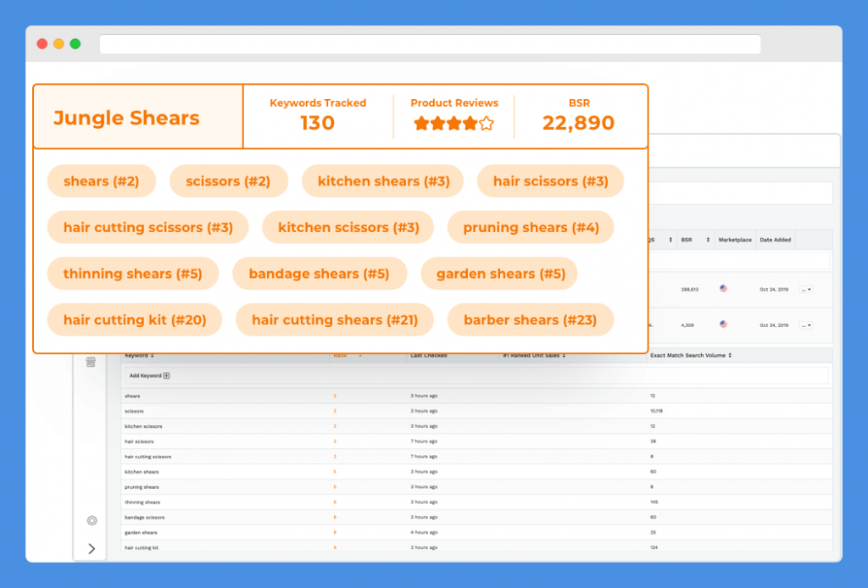The height and width of the screenshot is (588, 868).
Task: Select the 'hair cutting shears (#21)' tag
Action: pyautogui.click(x=335, y=319)
